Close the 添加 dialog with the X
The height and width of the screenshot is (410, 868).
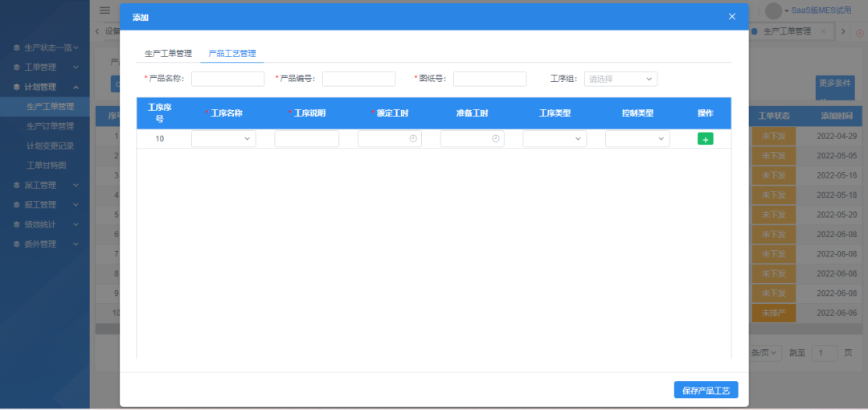732,17
